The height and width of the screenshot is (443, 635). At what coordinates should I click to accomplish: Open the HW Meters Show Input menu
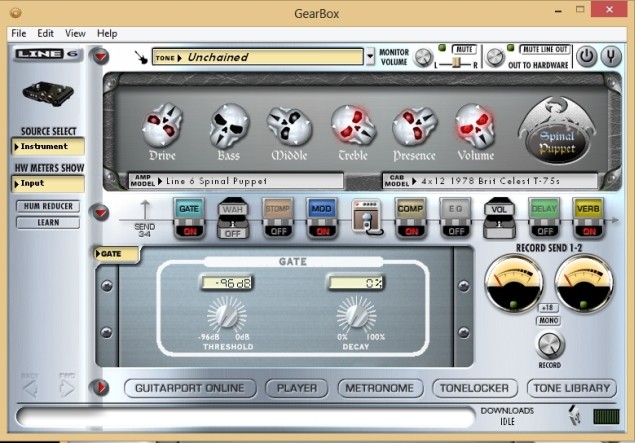click(x=48, y=183)
